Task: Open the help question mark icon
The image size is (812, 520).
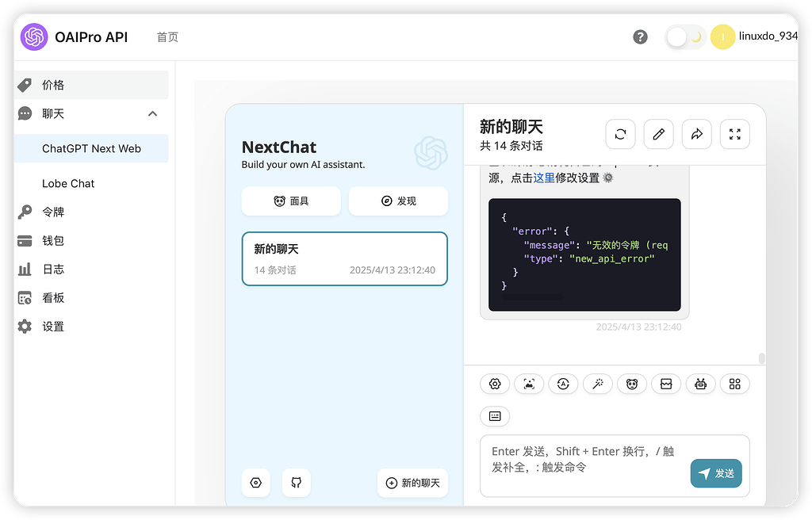Action: pyautogui.click(x=640, y=36)
